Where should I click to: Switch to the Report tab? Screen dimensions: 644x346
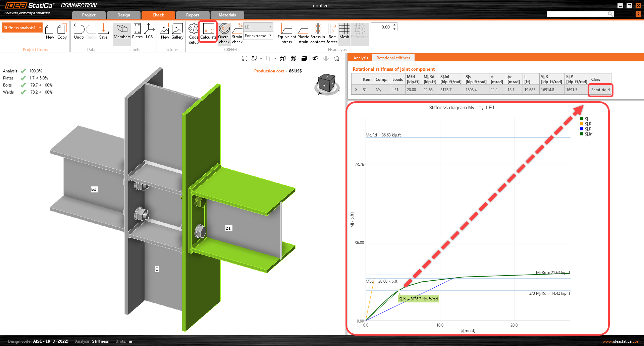(x=193, y=15)
